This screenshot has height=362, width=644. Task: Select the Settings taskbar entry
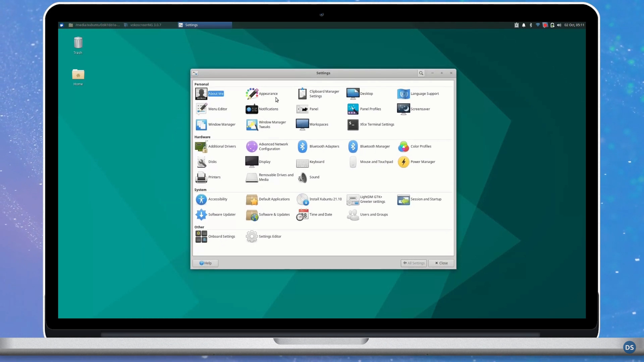point(205,25)
